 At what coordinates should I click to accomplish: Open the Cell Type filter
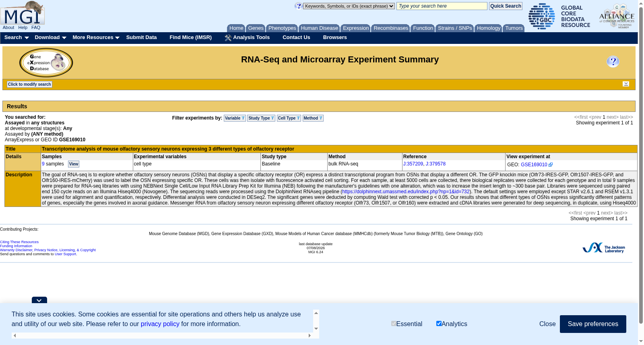click(289, 118)
